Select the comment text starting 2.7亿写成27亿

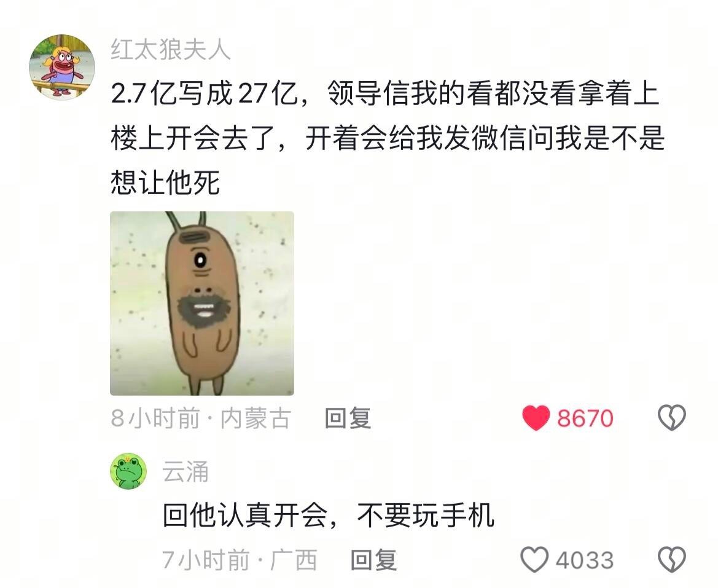388,138
